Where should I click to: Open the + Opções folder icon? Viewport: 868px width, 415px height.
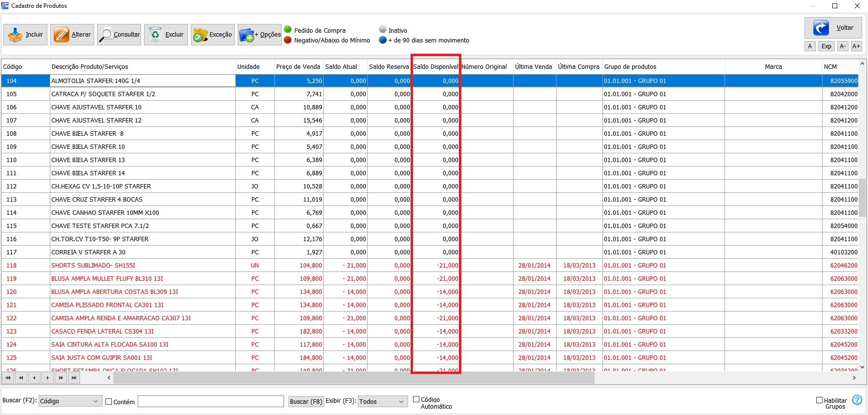click(x=247, y=35)
